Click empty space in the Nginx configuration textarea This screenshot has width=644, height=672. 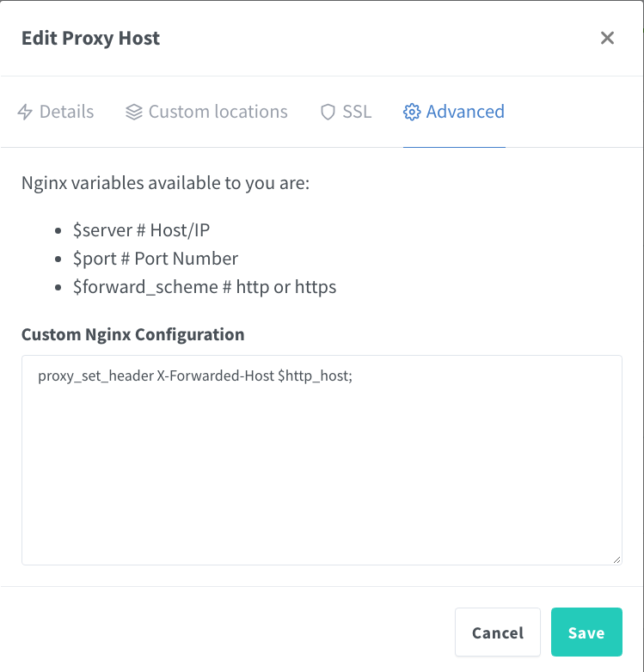coord(322,481)
